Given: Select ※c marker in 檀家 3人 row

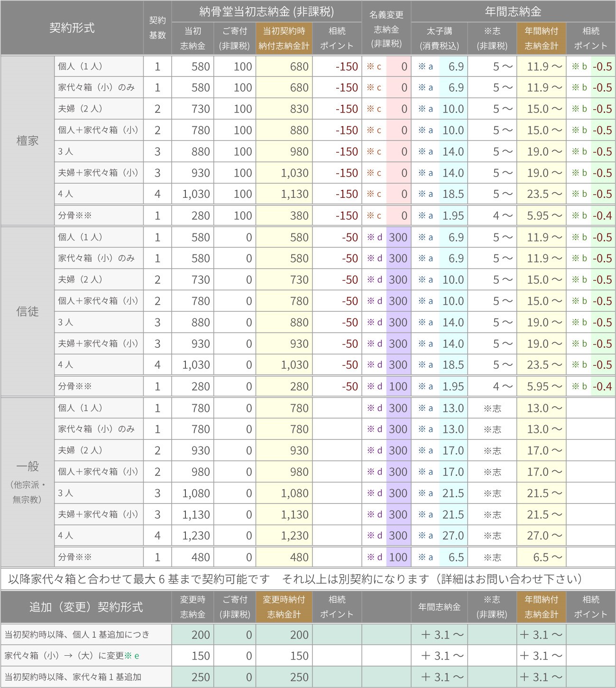Looking at the screenshot, I should click(374, 151).
